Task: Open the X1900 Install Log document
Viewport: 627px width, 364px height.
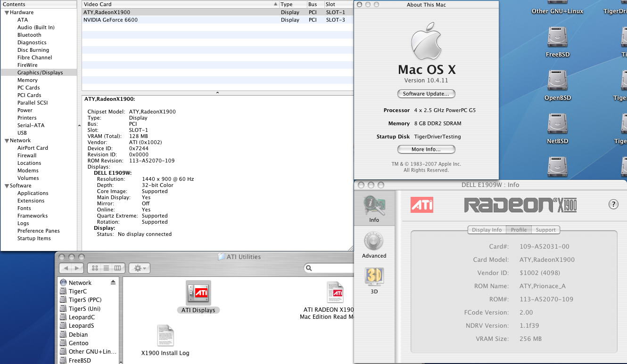Action: (x=165, y=336)
